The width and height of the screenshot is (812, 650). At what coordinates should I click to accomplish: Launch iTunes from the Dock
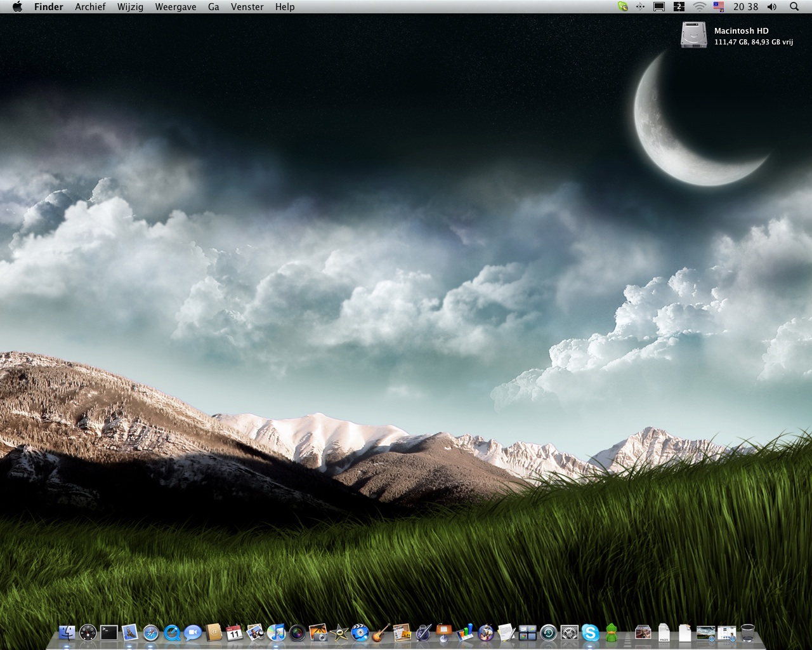pos(276,632)
